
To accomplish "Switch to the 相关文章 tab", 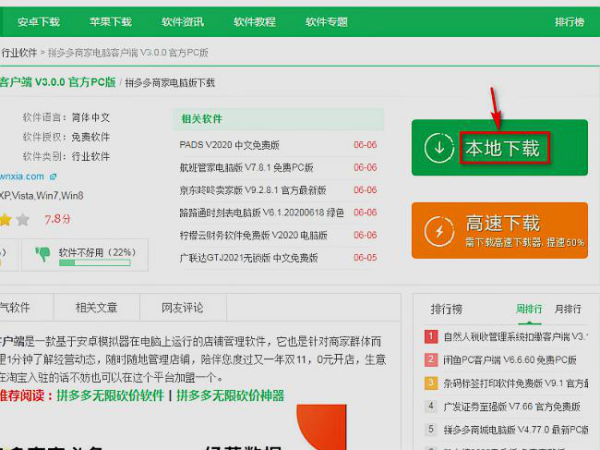I will click(x=96, y=307).
